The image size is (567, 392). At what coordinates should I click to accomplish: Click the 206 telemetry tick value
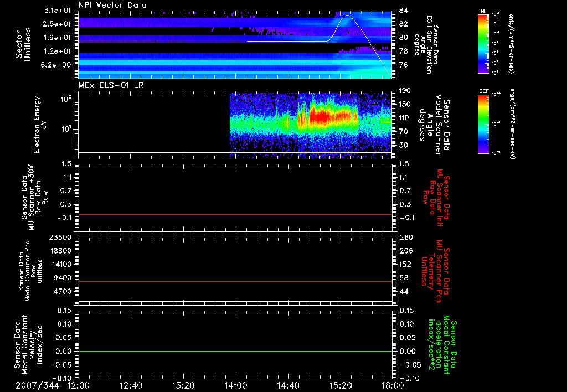tap(405, 251)
